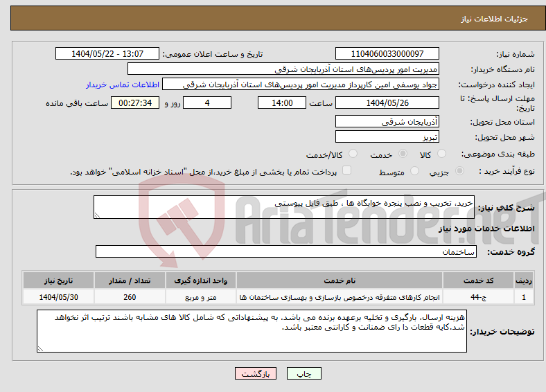The image size is (546, 392).
Task: Click the نام خدمت column header
Action: [x=340, y=280]
